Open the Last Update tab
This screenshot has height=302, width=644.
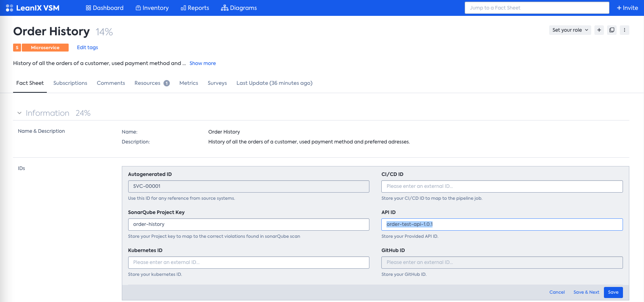tap(275, 83)
